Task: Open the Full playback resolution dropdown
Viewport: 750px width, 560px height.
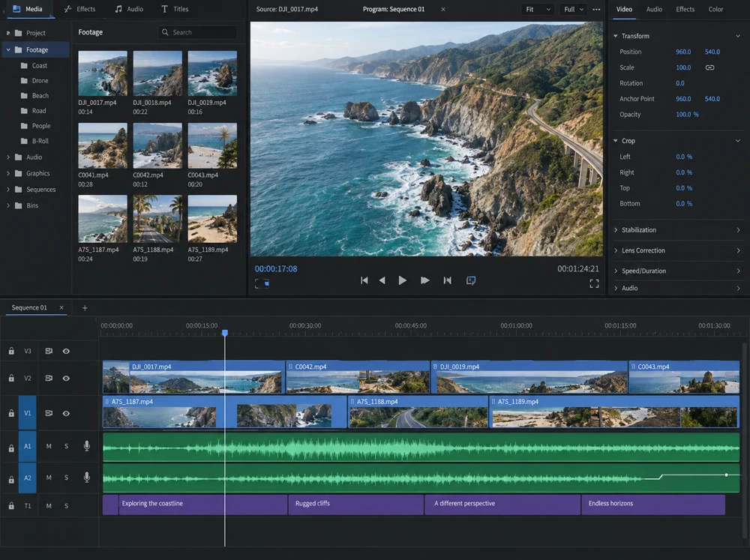Action: [x=574, y=9]
